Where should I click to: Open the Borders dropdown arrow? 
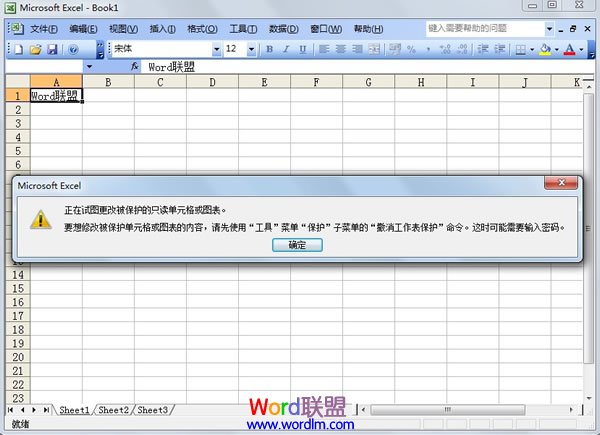[532, 49]
